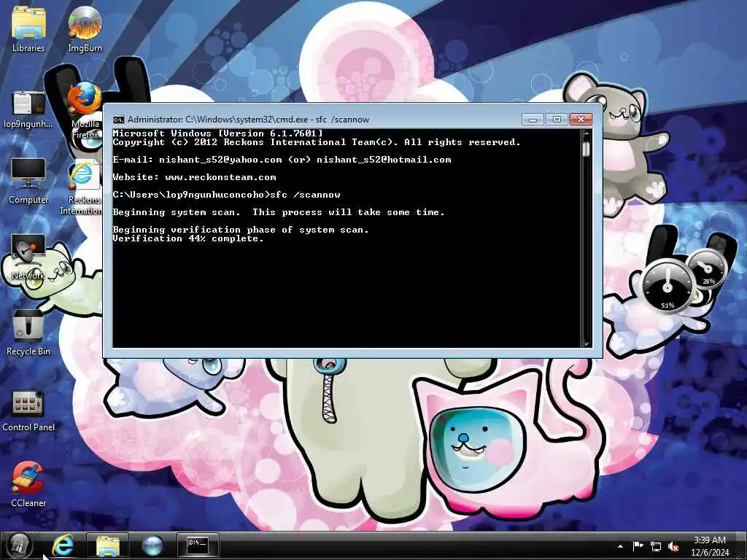Select the Network desktop icon
The width and height of the screenshot is (747, 560).
28,257
